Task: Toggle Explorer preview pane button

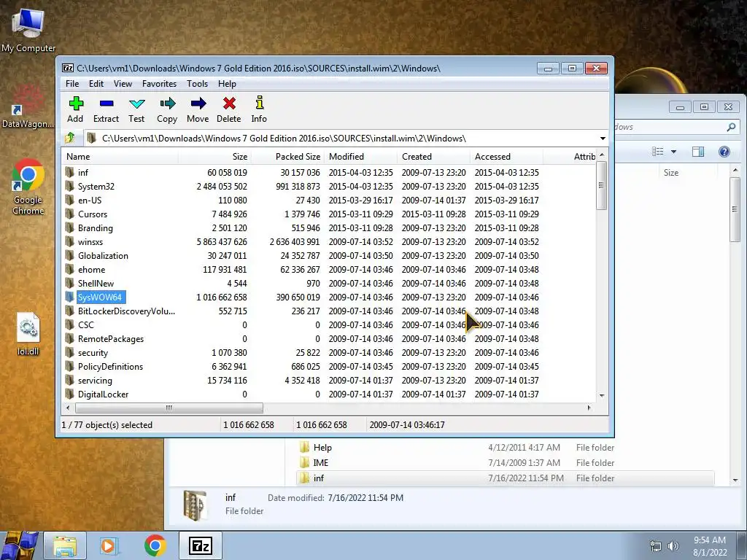Action: (x=698, y=152)
